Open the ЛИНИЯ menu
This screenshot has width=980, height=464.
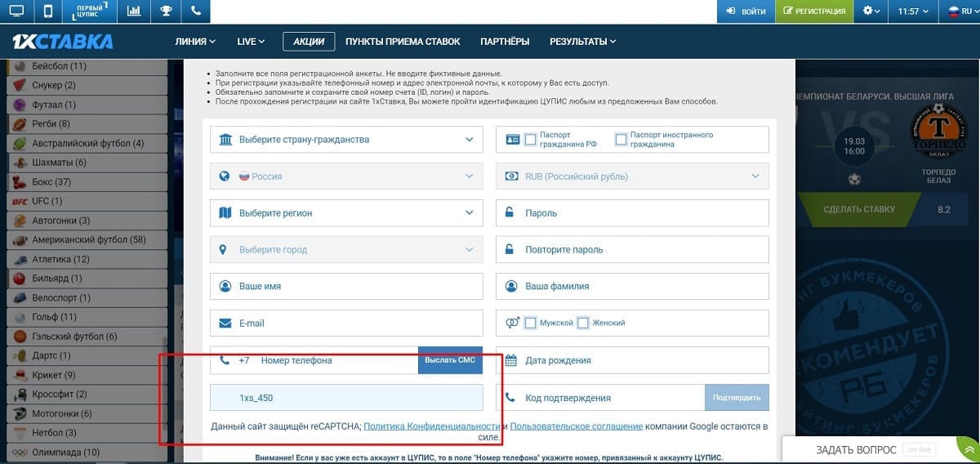coord(195,42)
